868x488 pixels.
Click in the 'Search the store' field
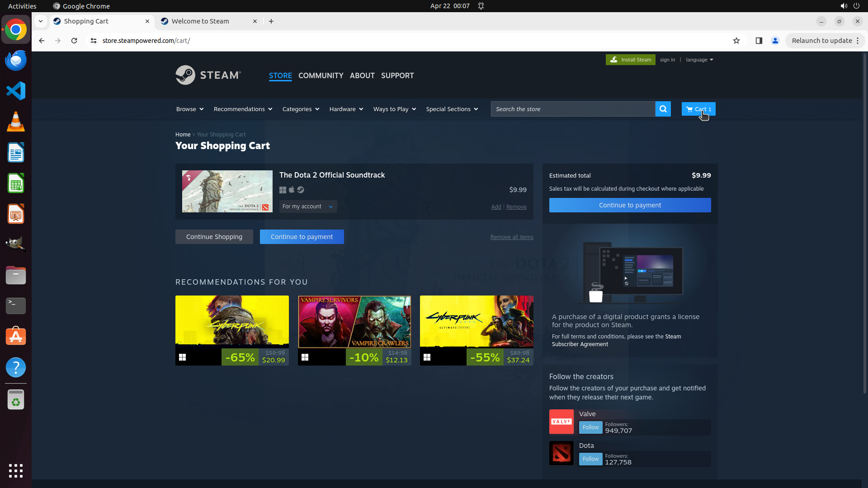coord(572,109)
